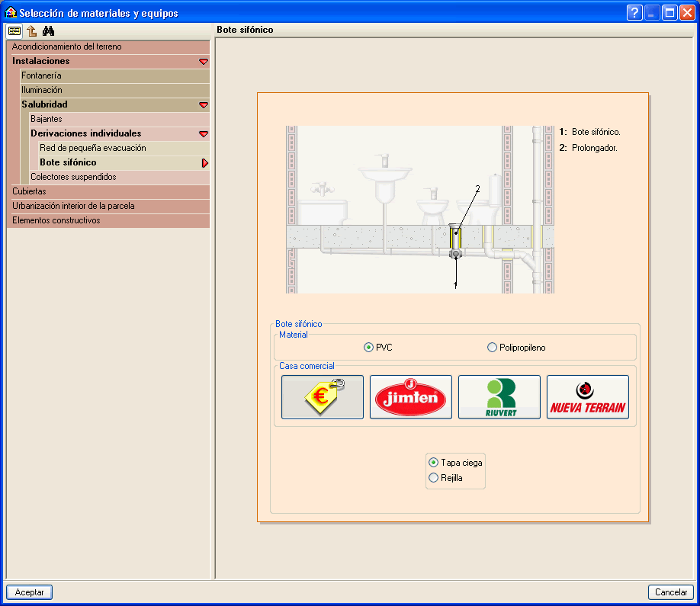This screenshot has height=606, width=700.
Task: Select Polipropileno material option
Action: (x=516, y=347)
